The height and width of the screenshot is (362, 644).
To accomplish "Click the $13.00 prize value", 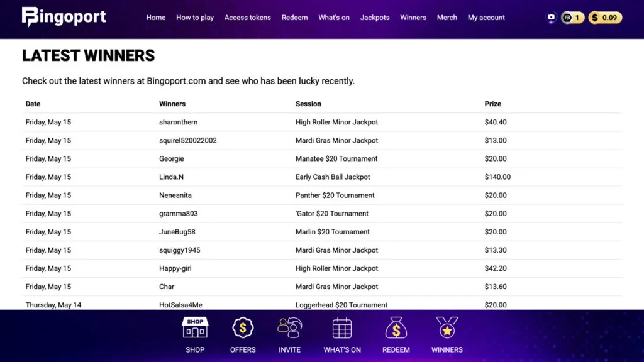I will [496, 140].
